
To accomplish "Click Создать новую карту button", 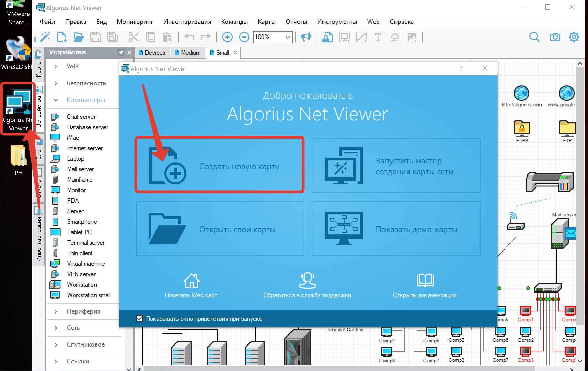I will 220,165.
